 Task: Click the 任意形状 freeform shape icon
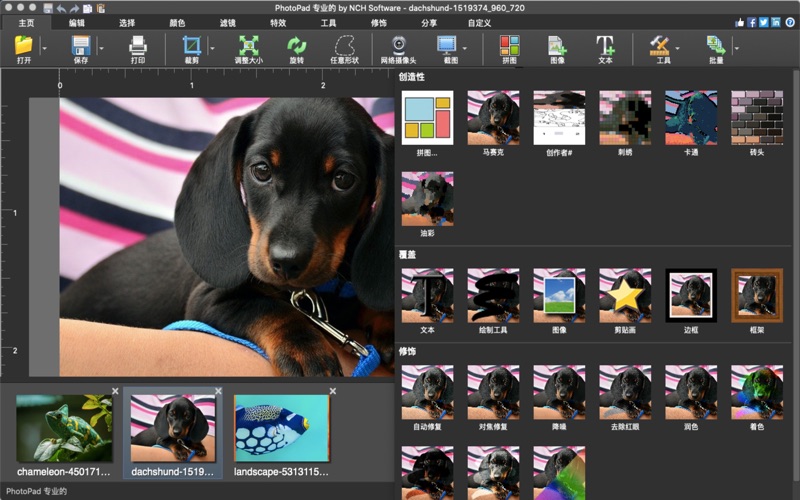[x=344, y=46]
